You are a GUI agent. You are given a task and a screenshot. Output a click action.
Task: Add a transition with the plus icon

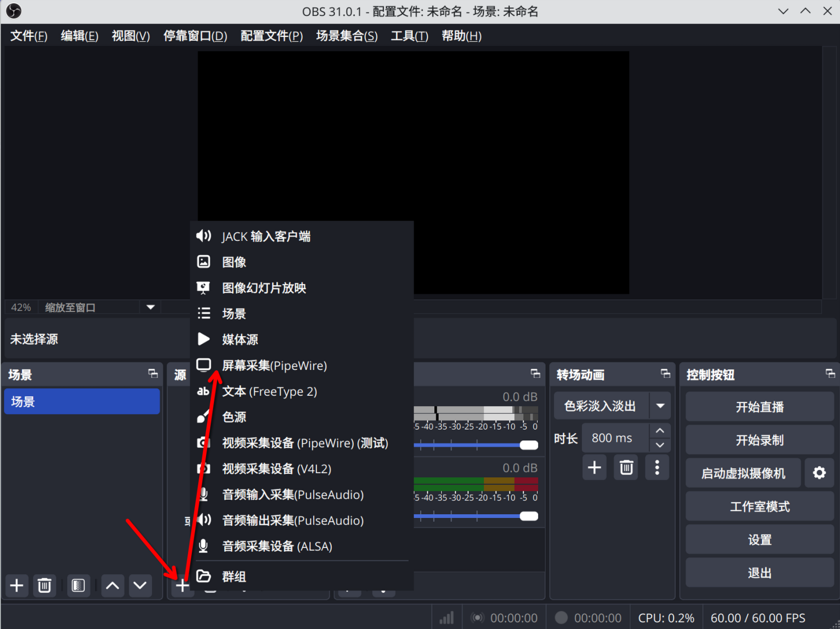point(594,467)
